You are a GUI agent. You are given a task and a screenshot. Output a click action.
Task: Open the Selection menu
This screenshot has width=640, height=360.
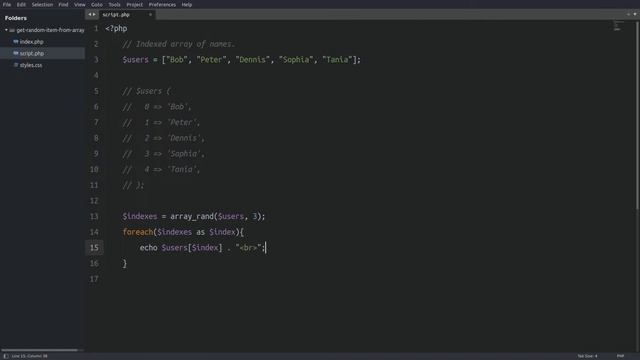[42, 4]
